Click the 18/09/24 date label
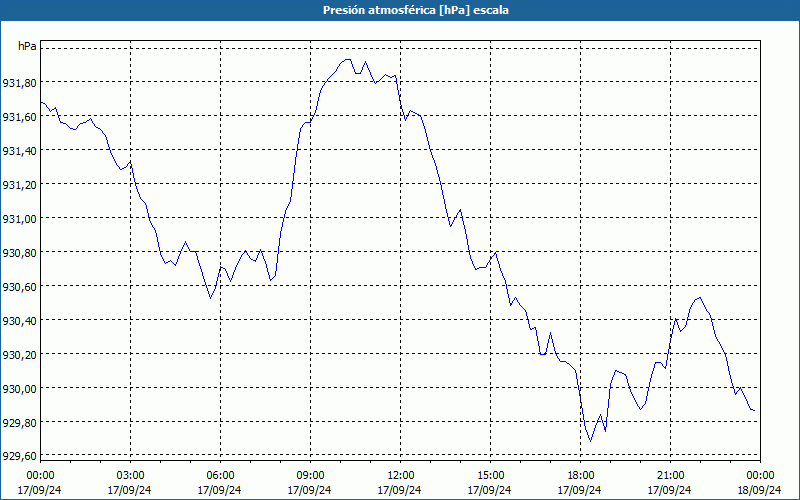Image resolution: width=800 pixels, height=500 pixels. tap(760, 490)
